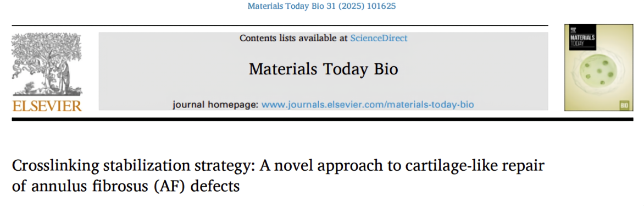
Task: Click the thick black divider line
Action: click(323, 119)
